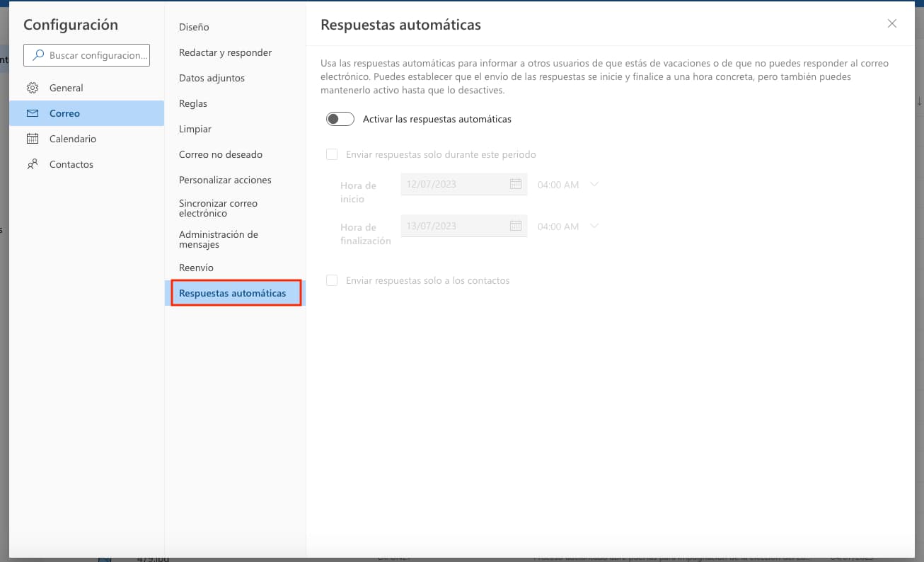Click the Buscar configuración search field
The height and width of the screenshot is (562, 924).
click(86, 55)
